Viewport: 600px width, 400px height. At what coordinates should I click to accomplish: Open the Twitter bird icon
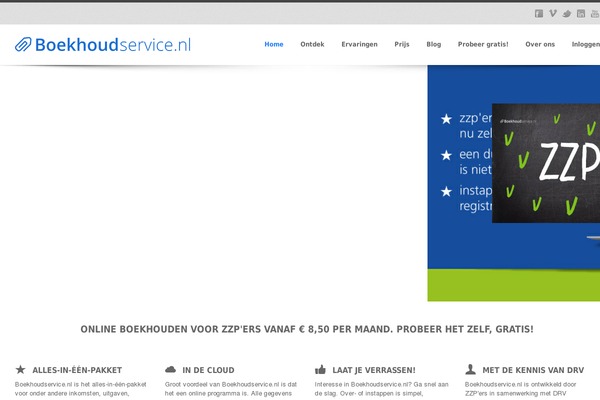(567, 14)
